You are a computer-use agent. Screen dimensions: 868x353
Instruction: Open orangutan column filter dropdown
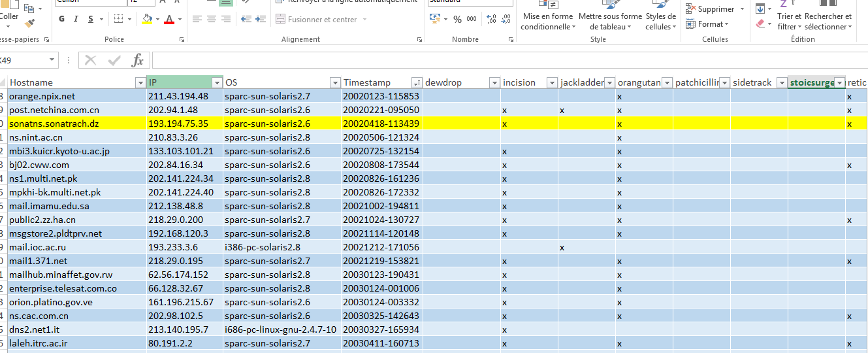667,82
